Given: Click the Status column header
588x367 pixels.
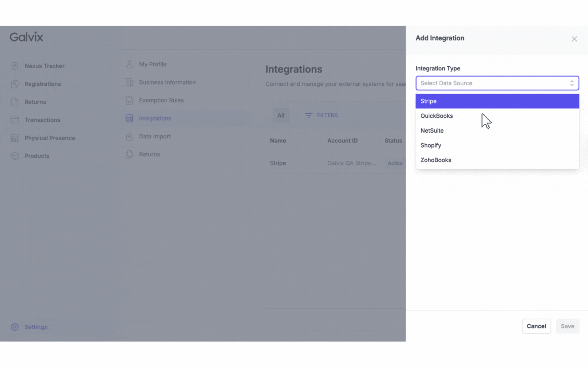Looking at the screenshot, I should [393, 141].
